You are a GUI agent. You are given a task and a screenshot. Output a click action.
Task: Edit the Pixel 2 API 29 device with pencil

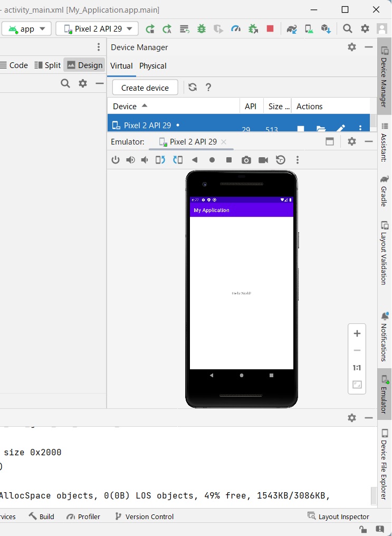(x=340, y=128)
